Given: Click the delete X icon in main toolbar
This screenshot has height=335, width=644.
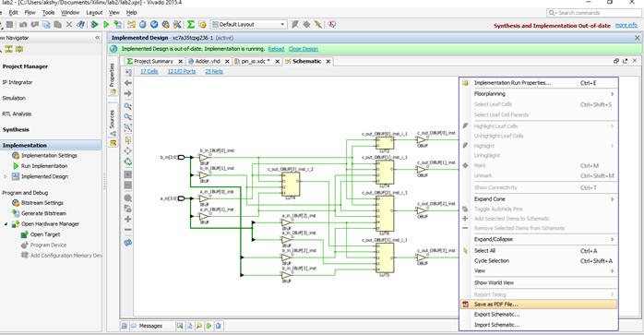Looking at the screenshot, I should point(69,25).
